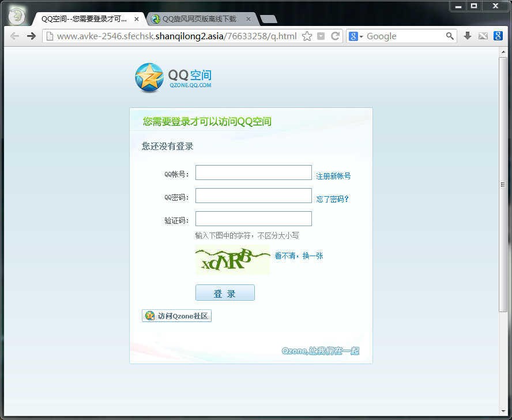Click the magnifier search icon
Image resolution: width=512 pixels, height=420 pixels.
(x=450, y=36)
